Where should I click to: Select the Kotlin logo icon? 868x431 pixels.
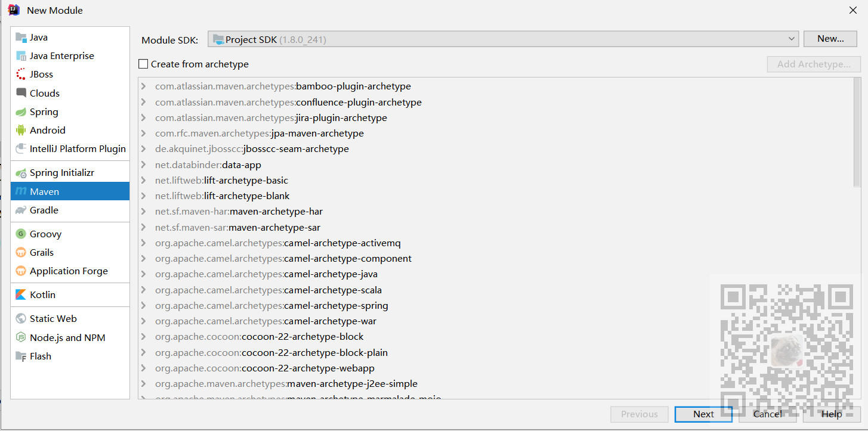21,295
